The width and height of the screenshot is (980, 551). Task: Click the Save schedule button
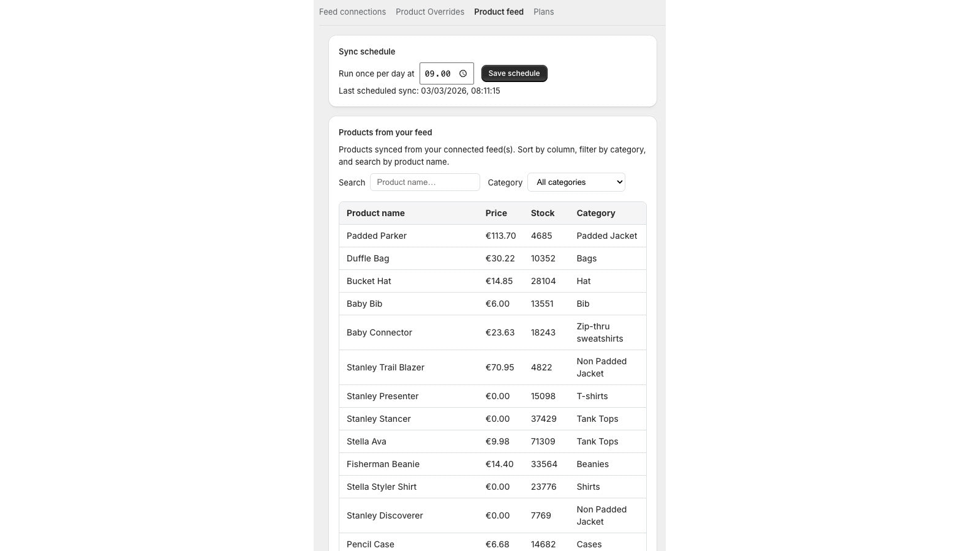pos(514,73)
